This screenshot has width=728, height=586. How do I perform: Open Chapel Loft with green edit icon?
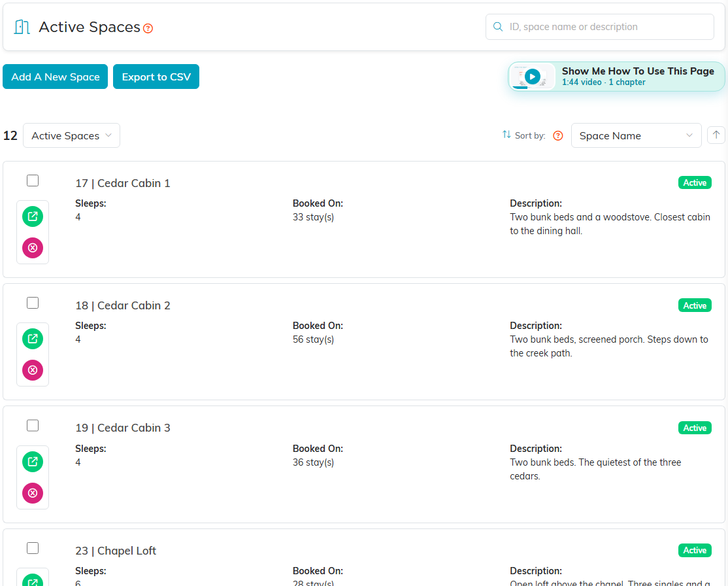click(33, 580)
